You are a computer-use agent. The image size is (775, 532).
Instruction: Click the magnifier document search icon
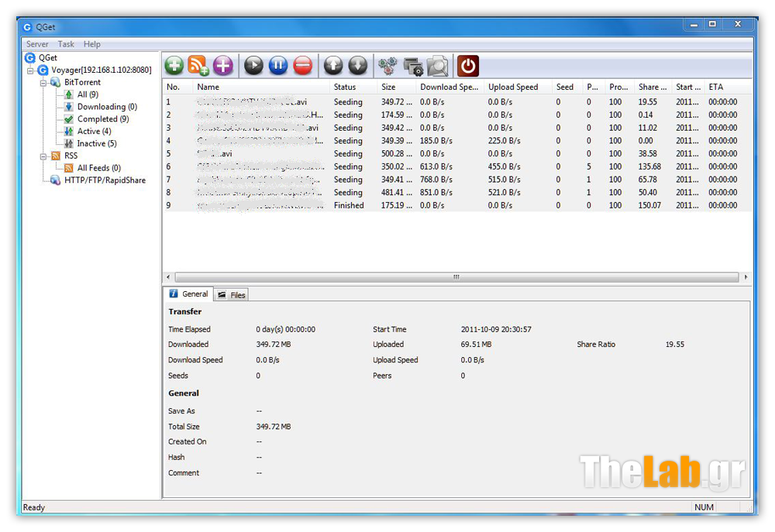click(x=438, y=66)
